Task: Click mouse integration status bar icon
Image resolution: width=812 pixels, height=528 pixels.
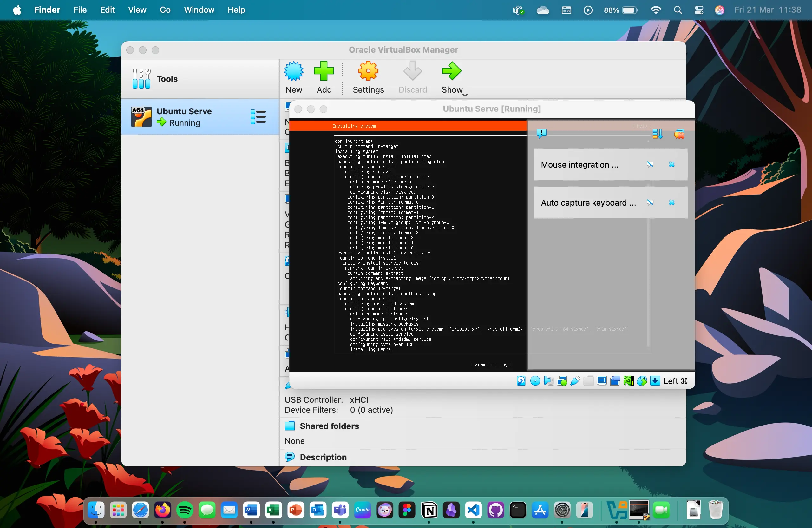Action: pyautogui.click(x=642, y=381)
